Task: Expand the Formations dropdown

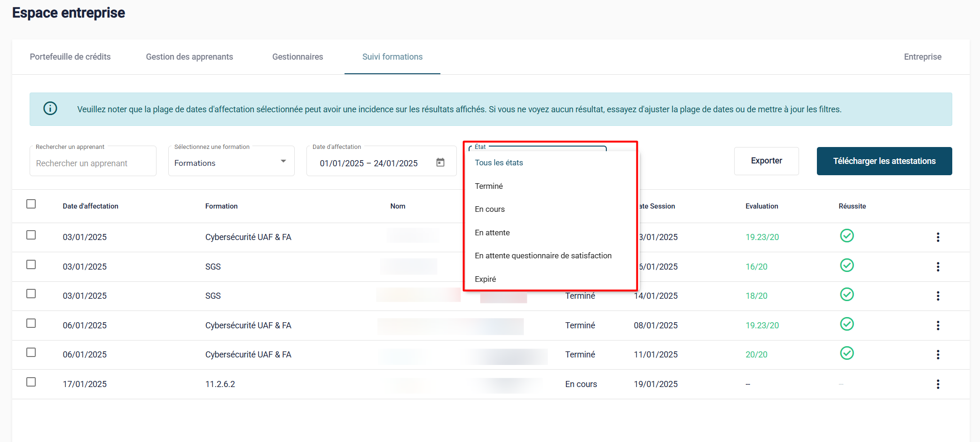Action: (231, 162)
